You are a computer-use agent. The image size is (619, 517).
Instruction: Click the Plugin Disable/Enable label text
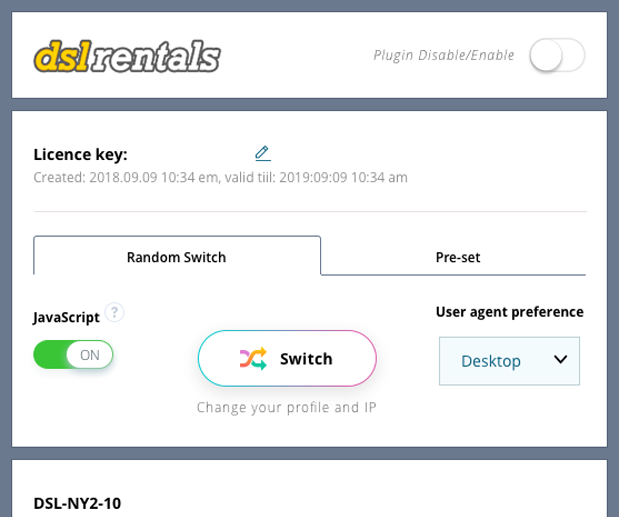tap(444, 55)
